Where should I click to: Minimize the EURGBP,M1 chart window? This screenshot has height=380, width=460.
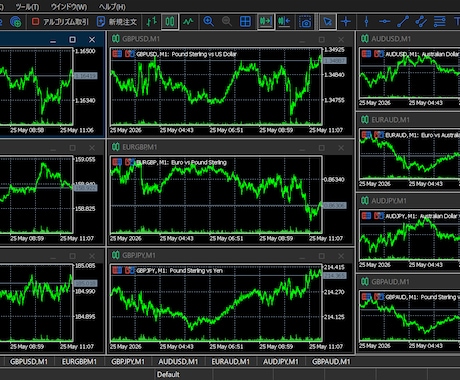tap(302, 148)
